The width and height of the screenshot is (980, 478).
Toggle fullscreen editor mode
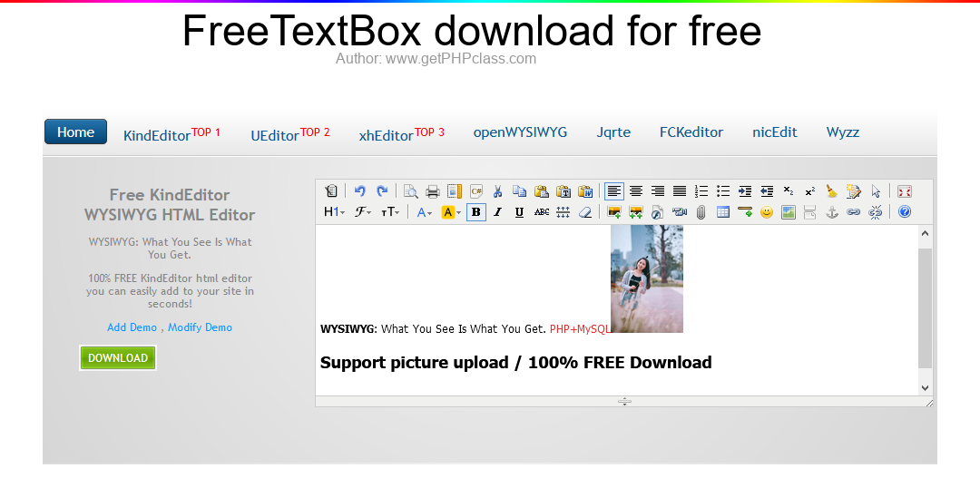coord(905,191)
